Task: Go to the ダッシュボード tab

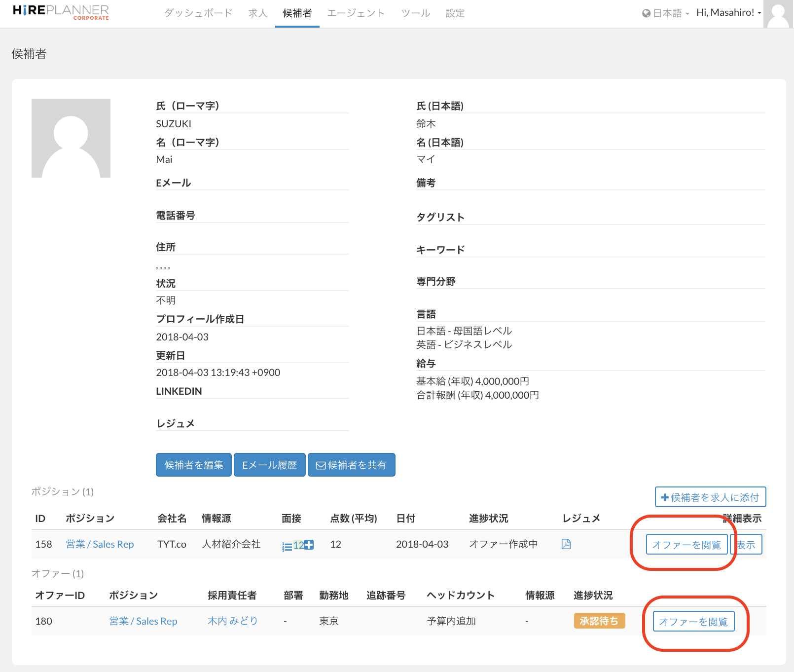Action: (198, 13)
